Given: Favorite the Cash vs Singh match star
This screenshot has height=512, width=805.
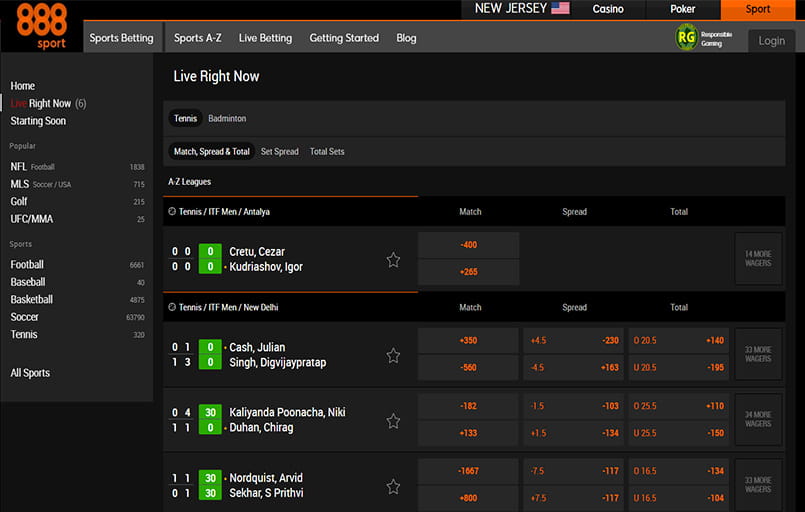Looking at the screenshot, I should click(393, 355).
